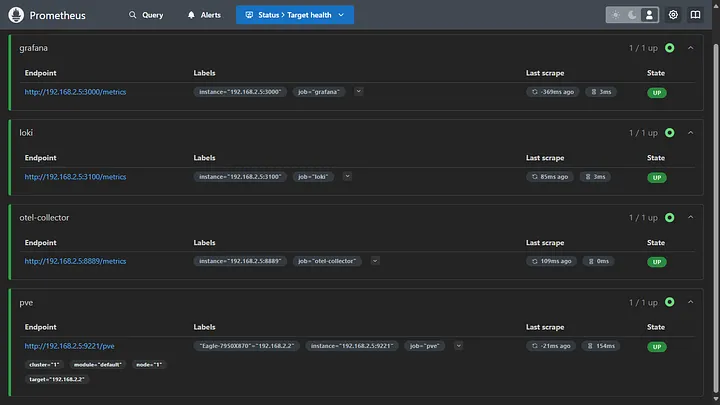720x405 pixels.
Task: Click the pve group title
Action: [x=26, y=303]
